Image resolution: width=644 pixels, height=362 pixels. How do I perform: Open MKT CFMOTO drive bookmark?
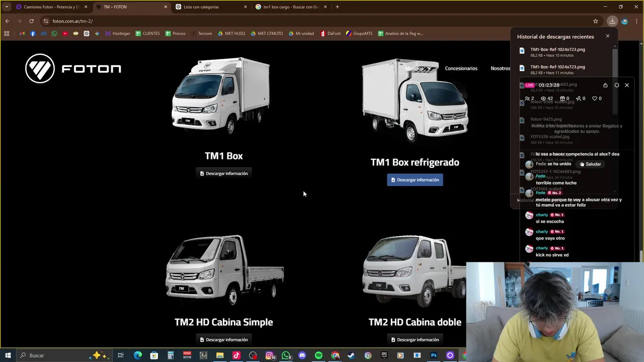[x=267, y=34]
